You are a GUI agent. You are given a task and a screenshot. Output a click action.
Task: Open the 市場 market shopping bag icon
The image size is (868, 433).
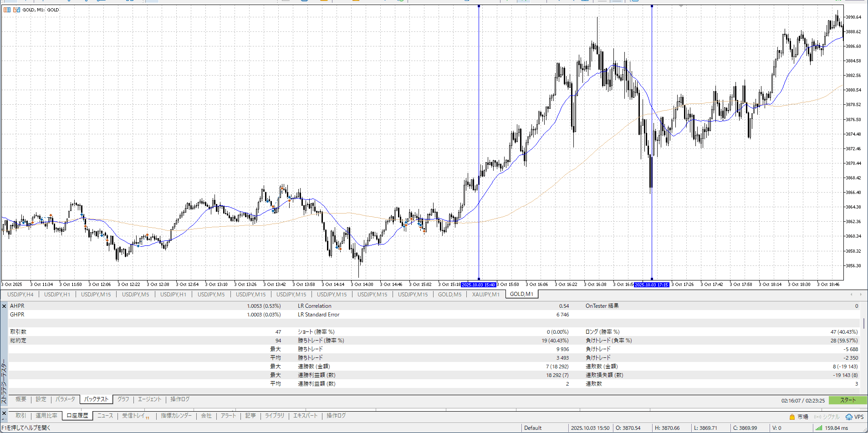tap(792, 417)
